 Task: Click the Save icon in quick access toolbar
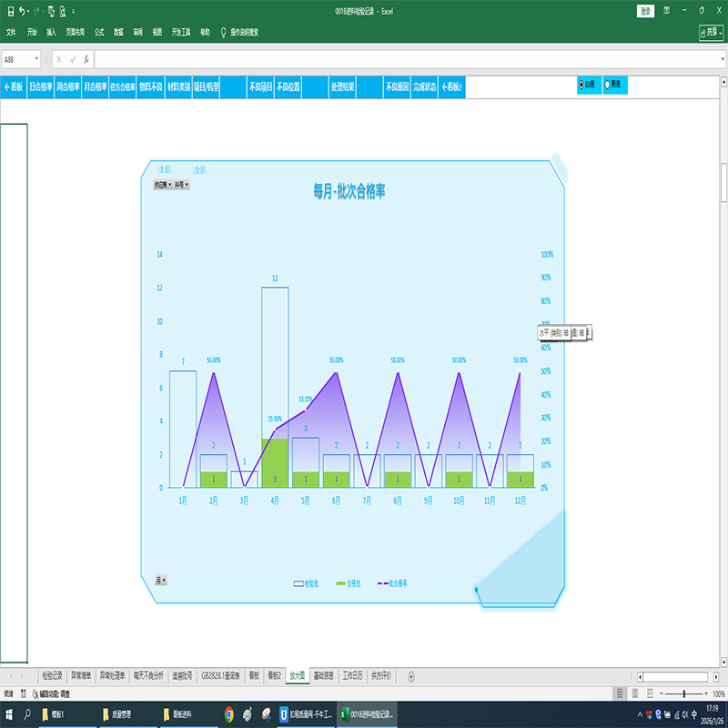coord(11,11)
